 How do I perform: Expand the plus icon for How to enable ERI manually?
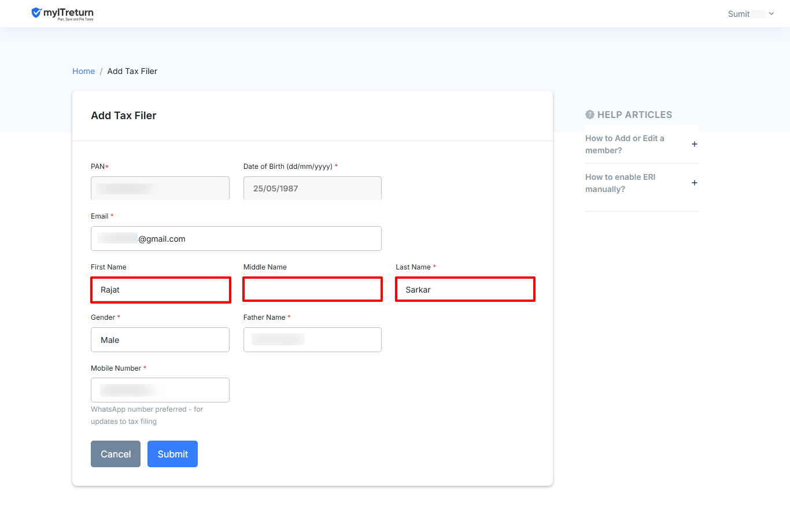point(695,183)
